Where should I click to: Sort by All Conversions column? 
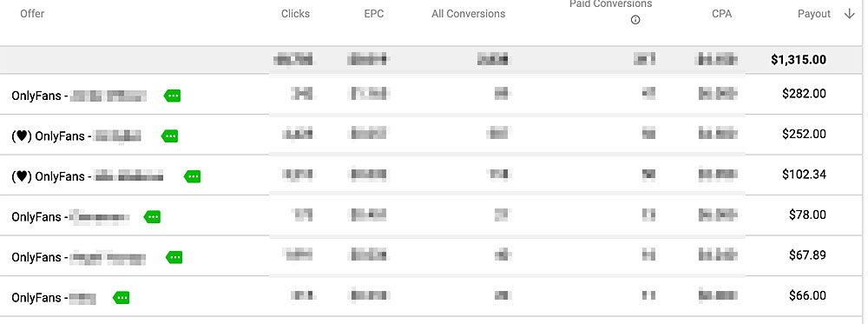point(469,14)
